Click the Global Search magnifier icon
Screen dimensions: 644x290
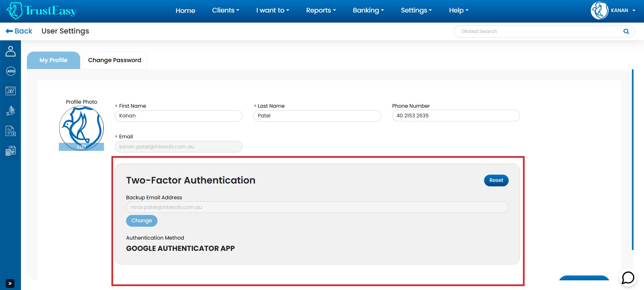click(x=626, y=31)
